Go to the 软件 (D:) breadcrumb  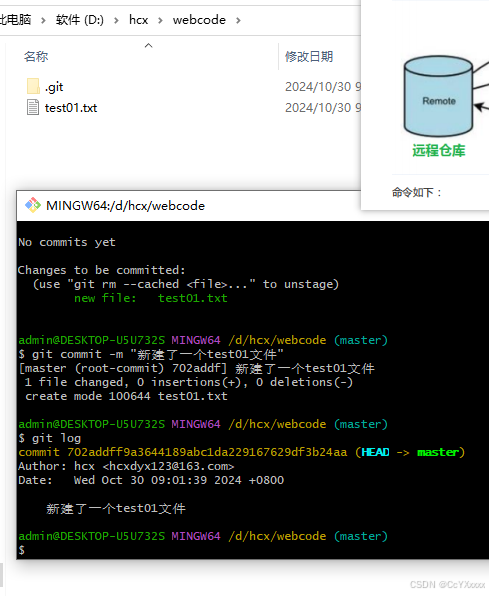coord(79,20)
